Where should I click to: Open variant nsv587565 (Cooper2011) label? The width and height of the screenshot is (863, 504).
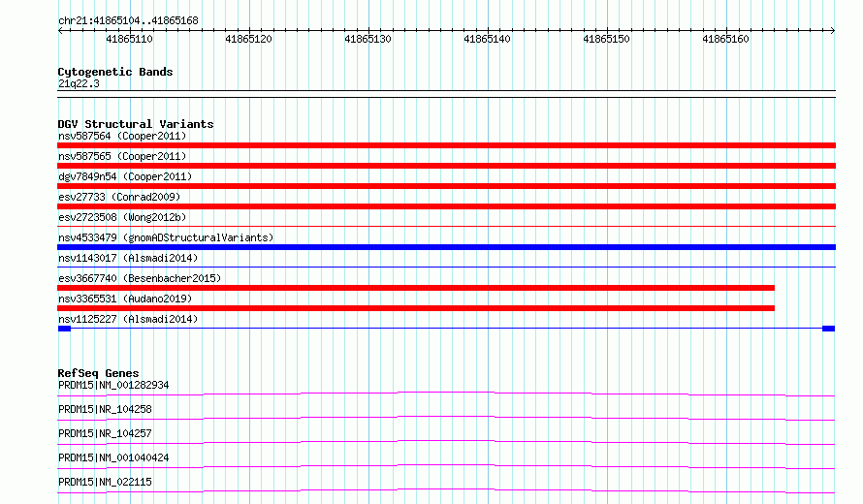[x=122, y=156]
